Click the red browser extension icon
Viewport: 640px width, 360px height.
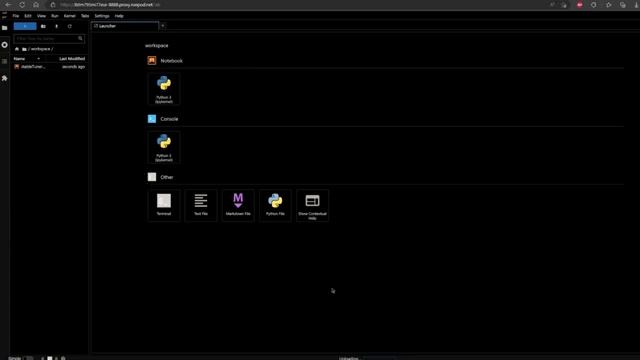580,5
